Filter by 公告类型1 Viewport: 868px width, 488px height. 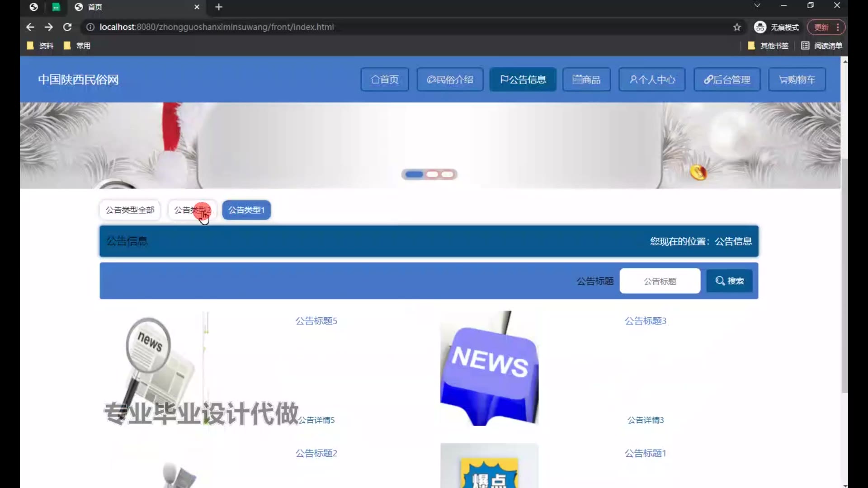pyautogui.click(x=246, y=210)
